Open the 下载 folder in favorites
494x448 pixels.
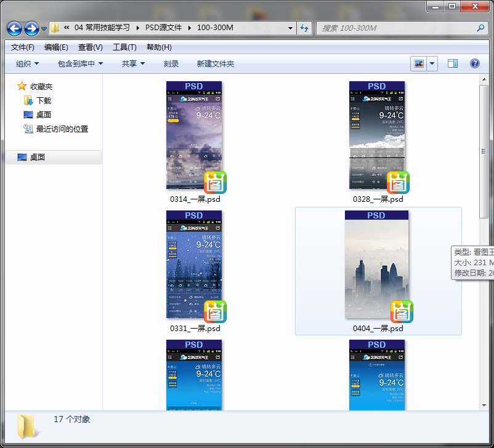pyautogui.click(x=43, y=100)
